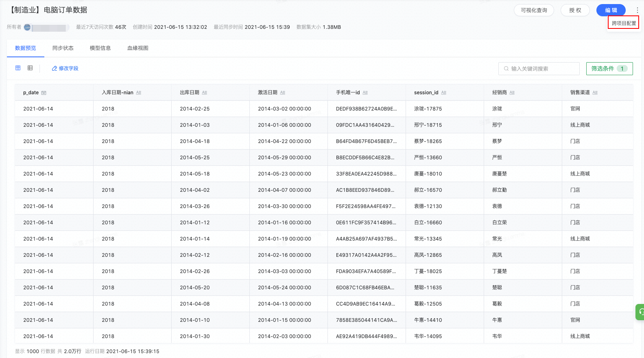Click the 入库日期-nian column type icon
The image size is (644, 358).
139,93
